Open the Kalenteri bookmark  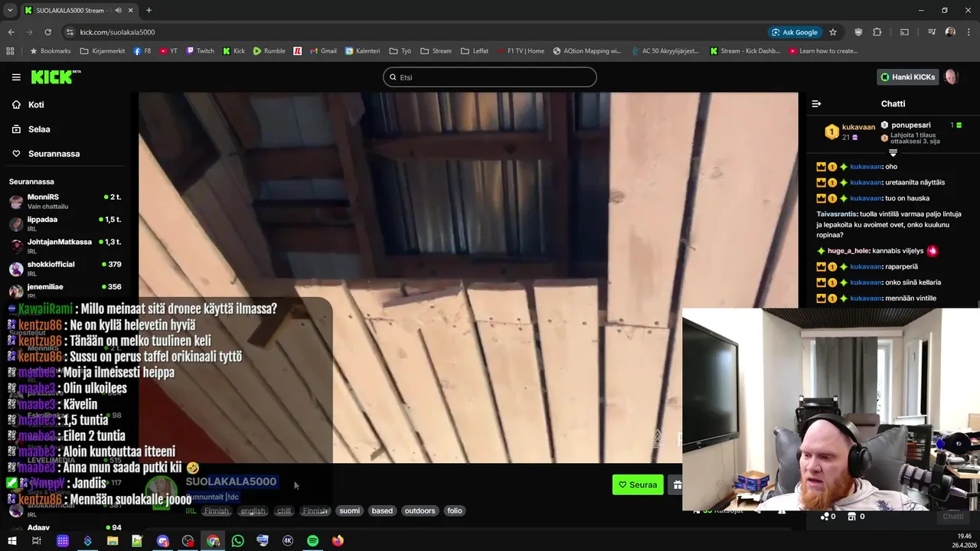(x=362, y=51)
